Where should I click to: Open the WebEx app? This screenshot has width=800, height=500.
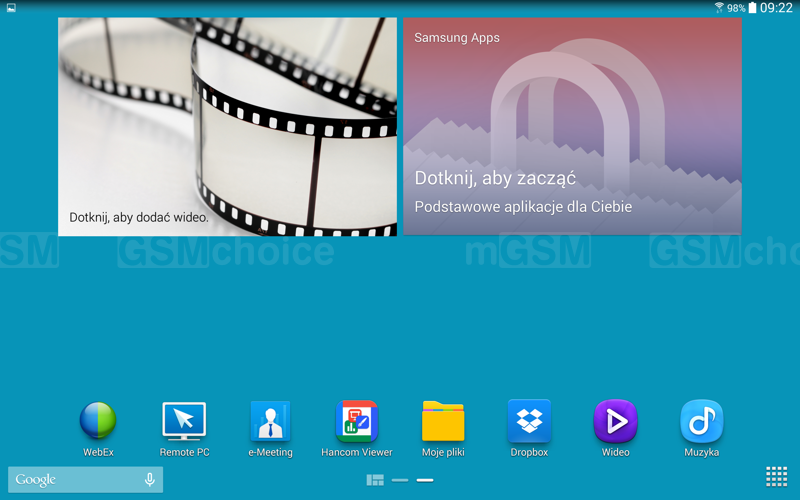(x=98, y=422)
